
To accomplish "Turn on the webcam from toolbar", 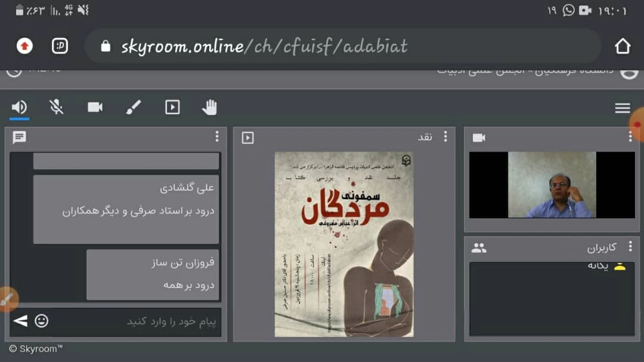I will coord(95,107).
